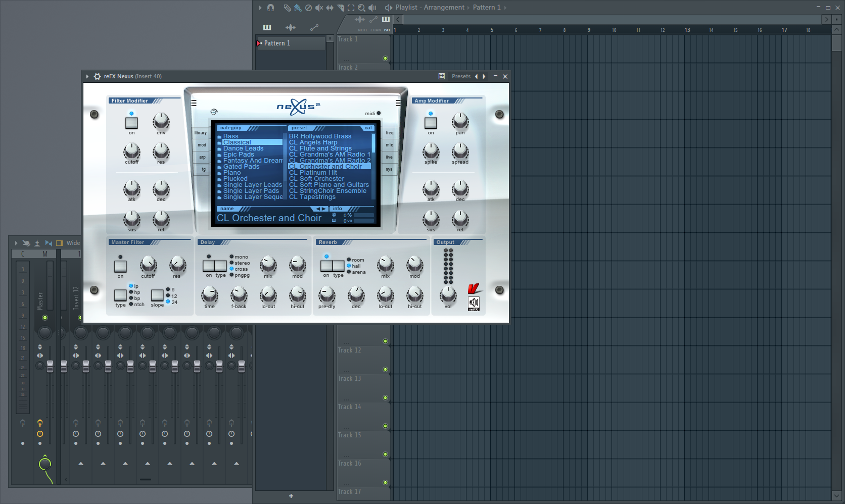Select the Delete tool in playlist toolbar
This screenshot has height=504, width=845.
point(308,8)
